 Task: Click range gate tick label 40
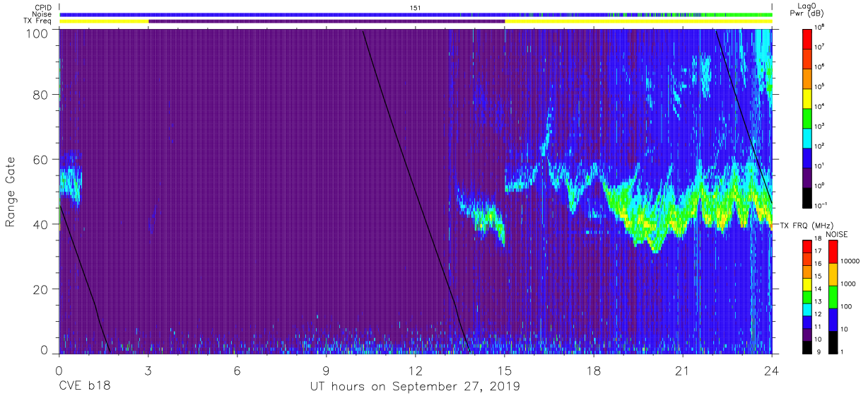pyautogui.click(x=40, y=224)
